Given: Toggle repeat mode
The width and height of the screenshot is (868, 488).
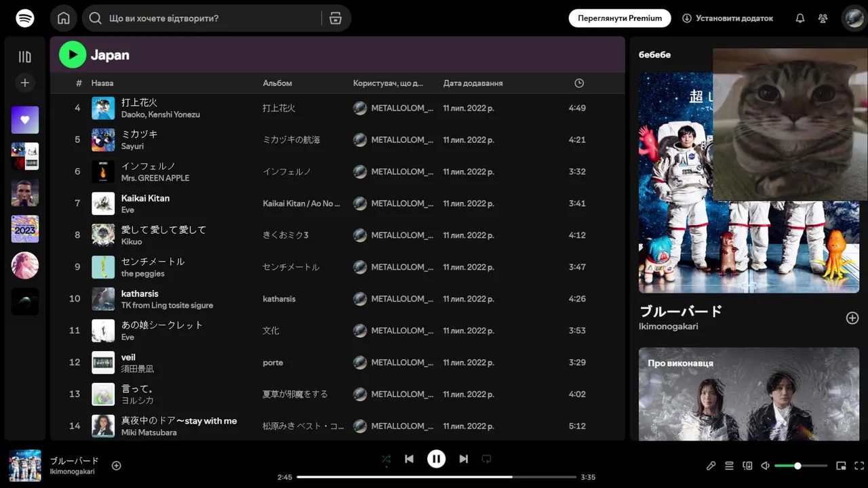Looking at the screenshot, I should tap(486, 459).
